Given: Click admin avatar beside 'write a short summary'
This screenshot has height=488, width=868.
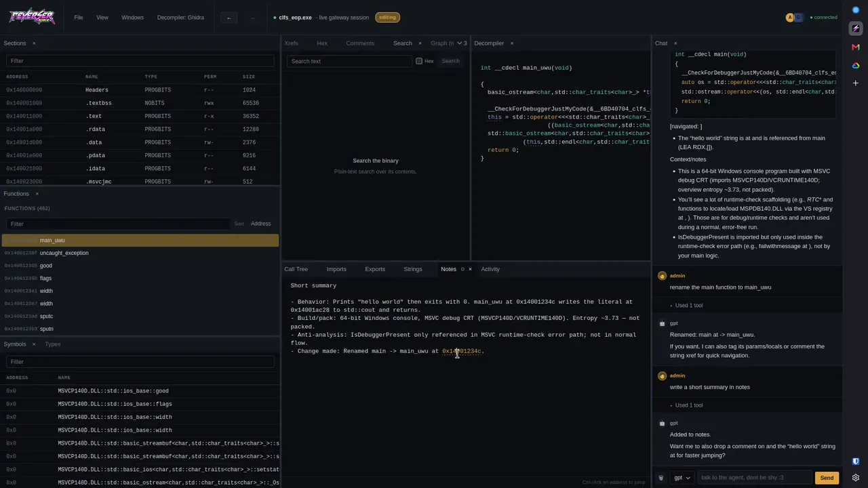Looking at the screenshot, I should [x=663, y=375].
